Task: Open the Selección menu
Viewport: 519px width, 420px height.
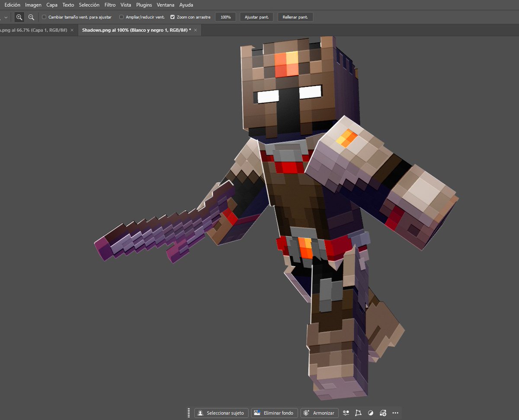Action: [89, 5]
